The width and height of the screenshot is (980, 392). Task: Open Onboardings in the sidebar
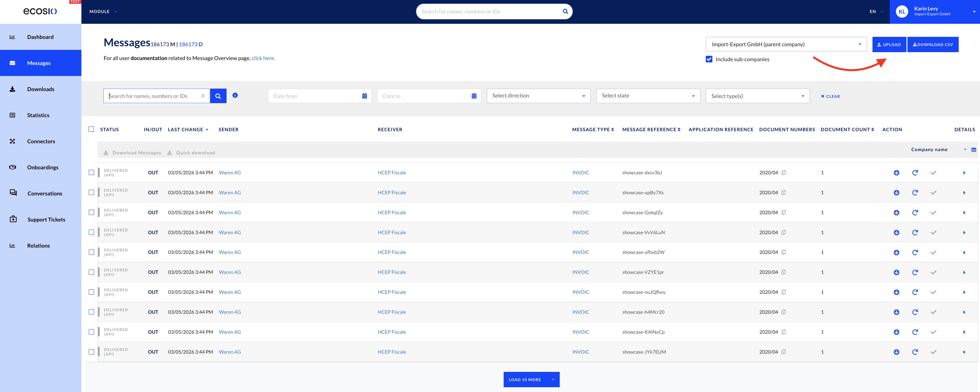[x=40, y=167]
